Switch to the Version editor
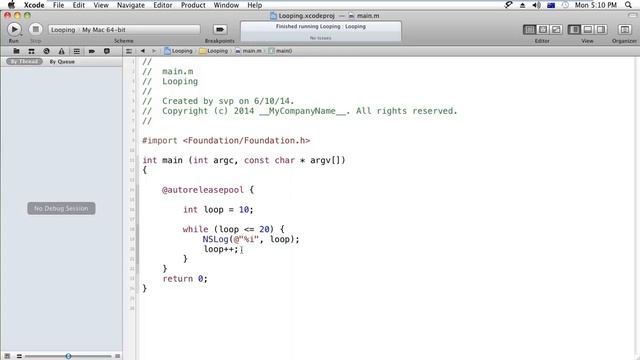 556,29
